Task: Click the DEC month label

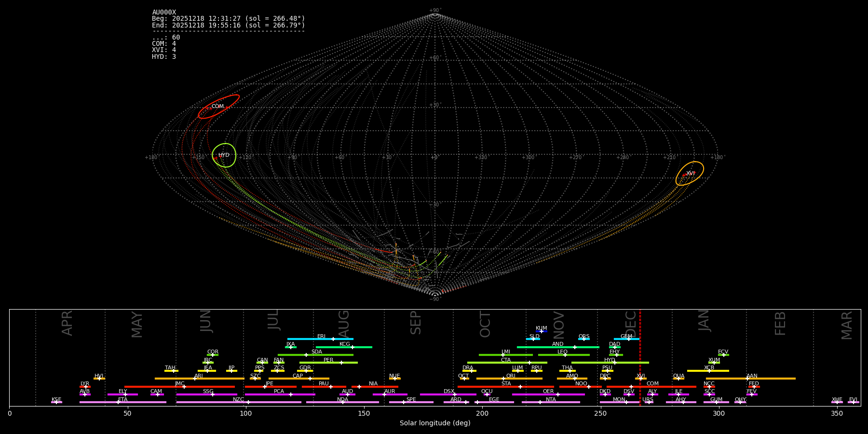Action: [x=631, y=323]
